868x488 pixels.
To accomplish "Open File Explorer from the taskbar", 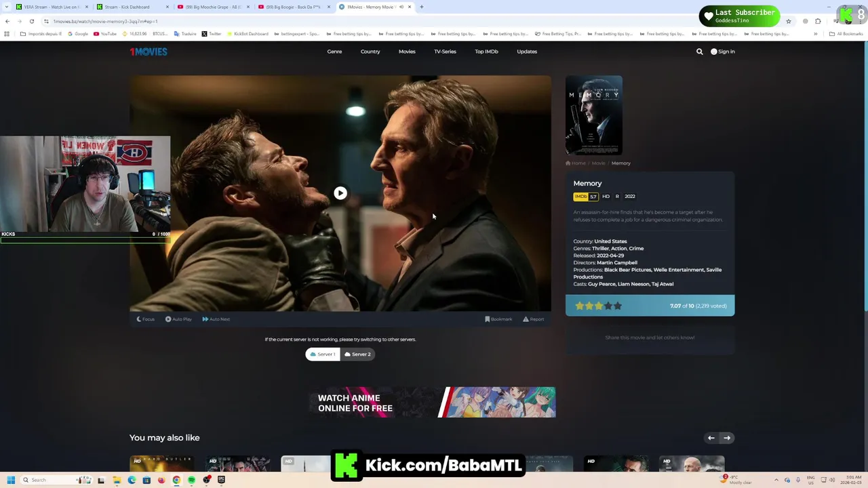I will (117, 480).
